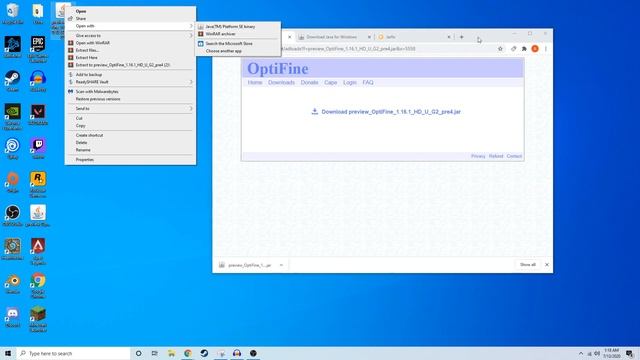This screenshot has height=360, width=640.
Task: Expand the Send to submenu
Action: (x=130, y=109)
